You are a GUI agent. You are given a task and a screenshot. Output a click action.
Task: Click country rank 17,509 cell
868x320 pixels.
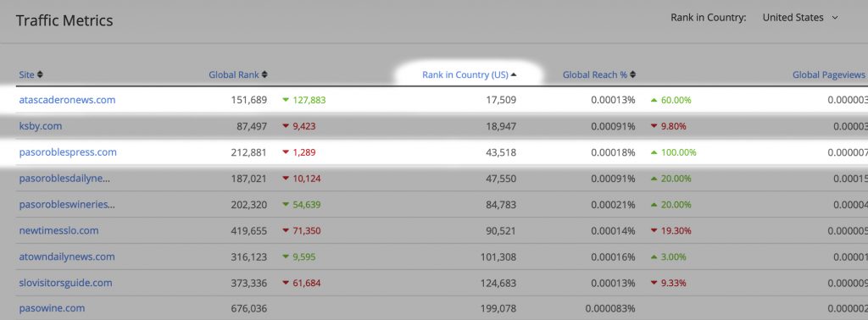tap(500, 100)
